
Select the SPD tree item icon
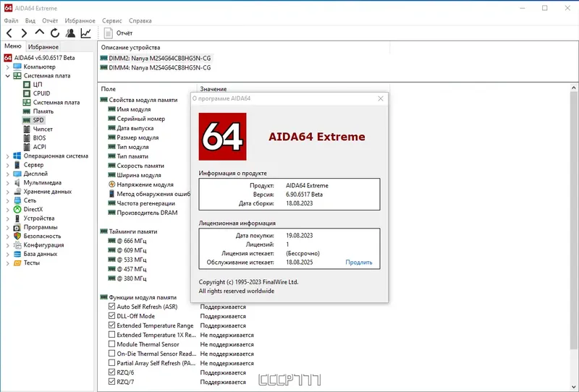point(27,120)
